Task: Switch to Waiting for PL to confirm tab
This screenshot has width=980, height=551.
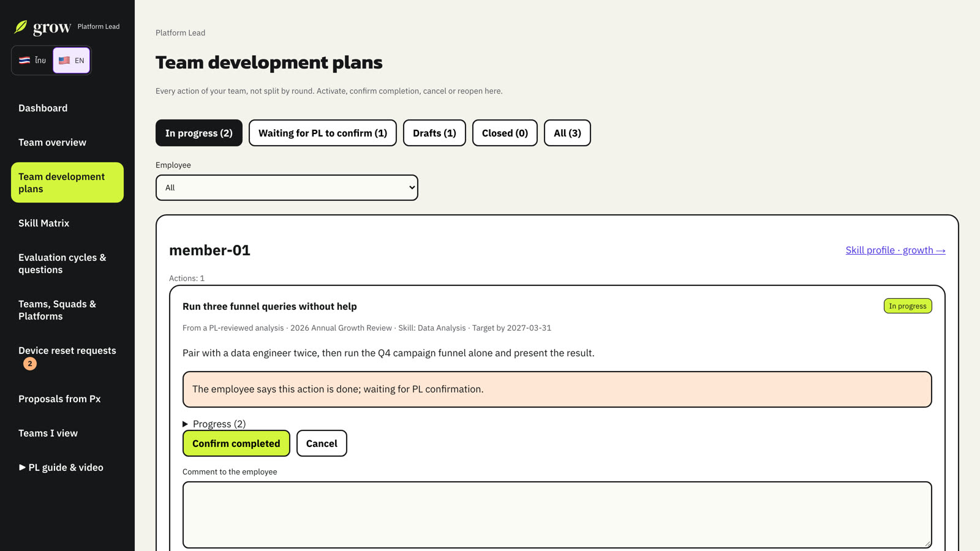Action: [323, 133]
